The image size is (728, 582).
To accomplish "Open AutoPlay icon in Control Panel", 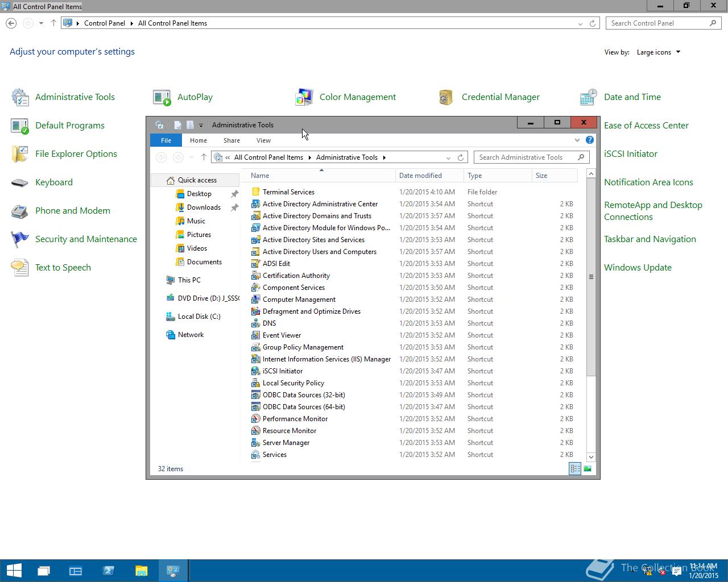I will 162,97.
